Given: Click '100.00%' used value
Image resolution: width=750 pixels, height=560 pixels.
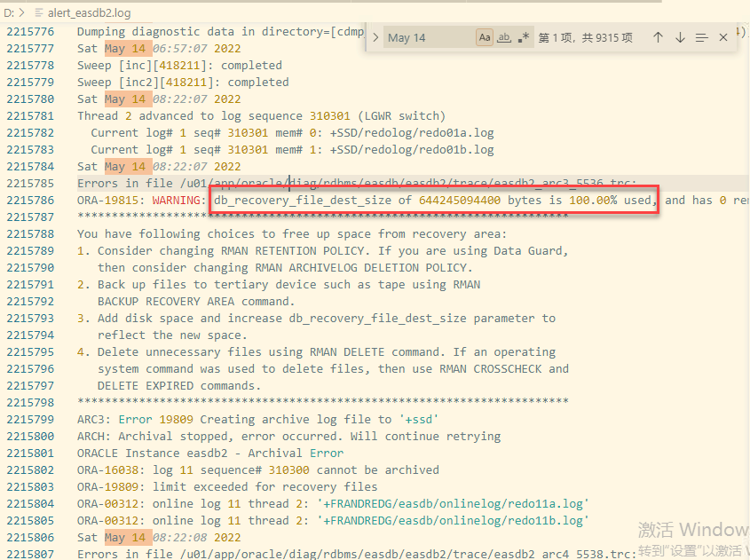Looking at the screenshot, I should [593, 201].
